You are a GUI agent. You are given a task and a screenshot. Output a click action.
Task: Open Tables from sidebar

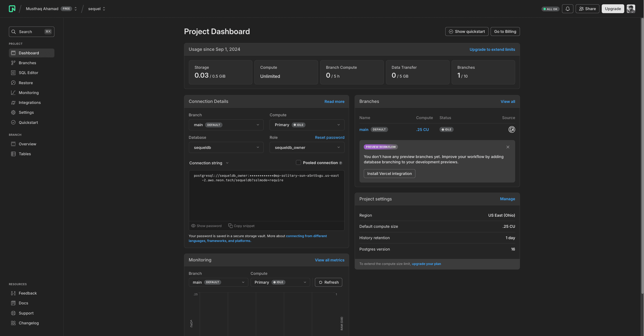tap(32, 154)
